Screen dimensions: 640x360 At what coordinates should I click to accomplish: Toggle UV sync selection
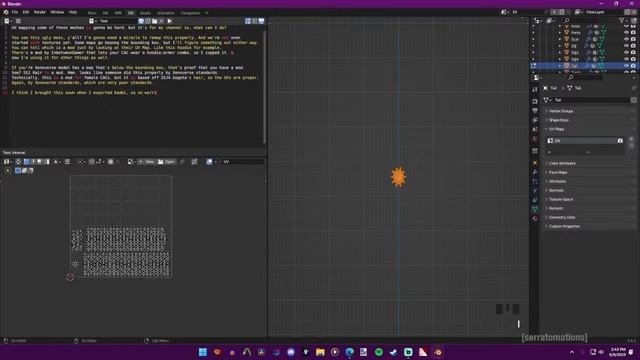[x=18, y=162]
